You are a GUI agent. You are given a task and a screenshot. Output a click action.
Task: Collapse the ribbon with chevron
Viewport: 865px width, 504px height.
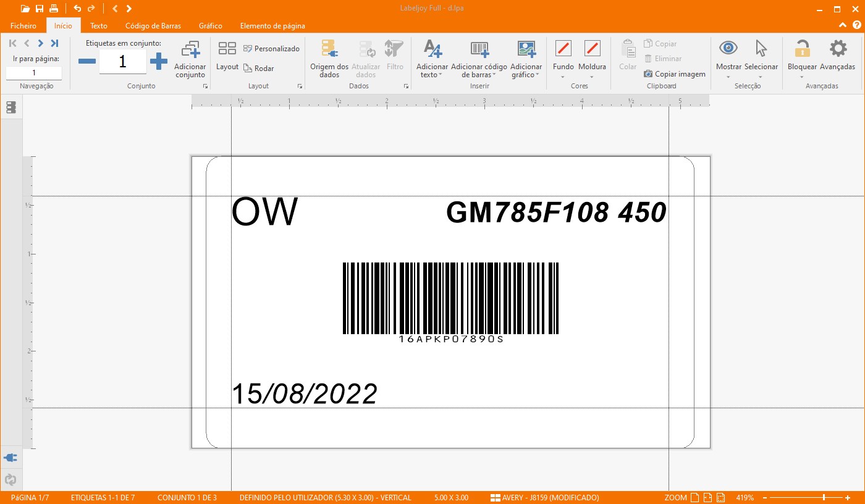click(x=843, y=25)
